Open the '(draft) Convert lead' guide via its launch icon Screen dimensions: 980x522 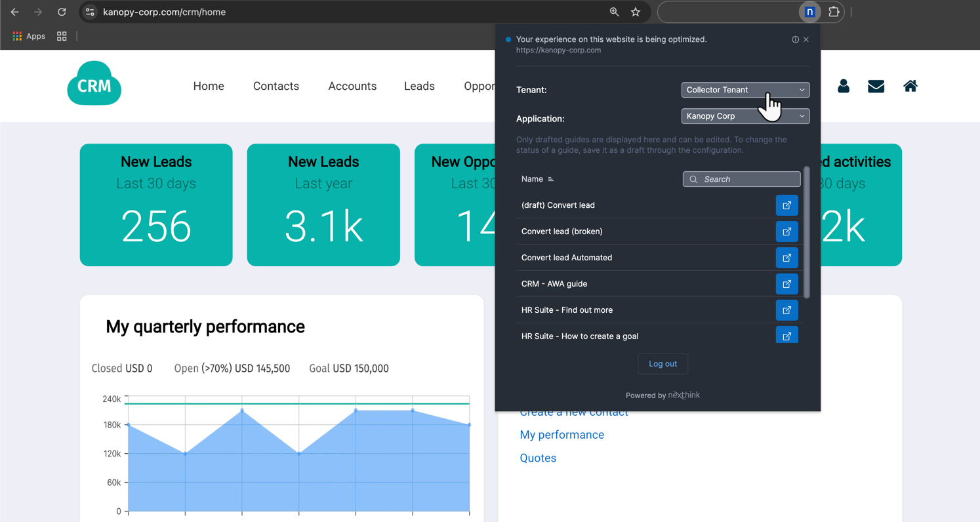tap(786, 205)
